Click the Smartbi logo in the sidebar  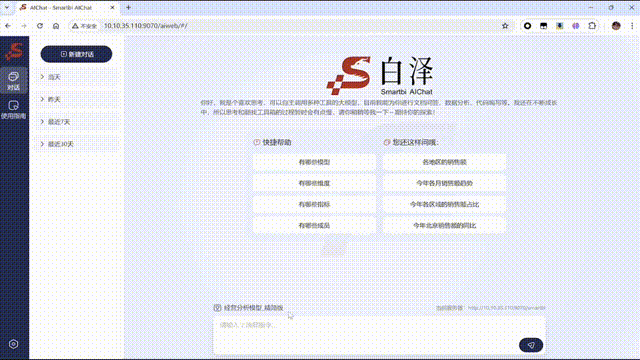tap(14, 51)
